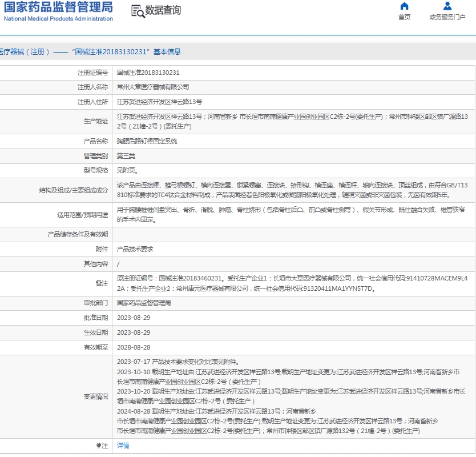The height and width of the screenshot is (457, 476).
Task: Click the 2023-10-20 change entry line
Action: click(x=292, y=396)
